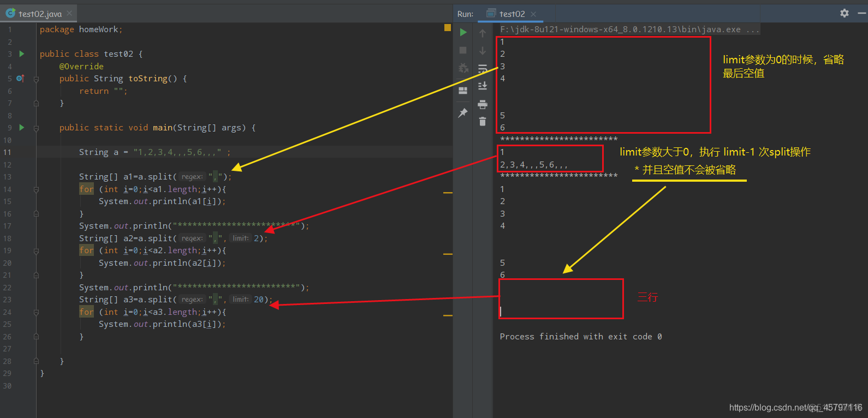Image resolution: width=868 pixels, height=418 pixels.
Task: Collapse the toString() method fold
Action: click(x=36, y=79)
